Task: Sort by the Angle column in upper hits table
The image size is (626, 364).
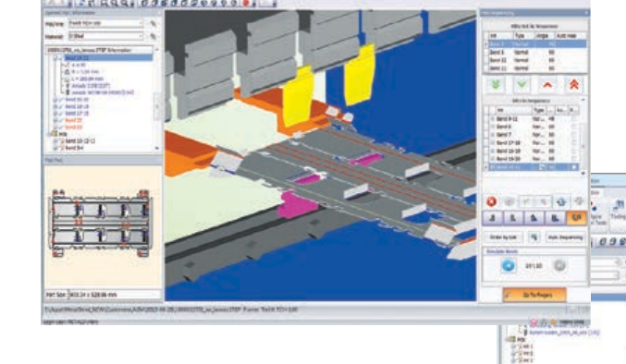Action: [544, 36]
